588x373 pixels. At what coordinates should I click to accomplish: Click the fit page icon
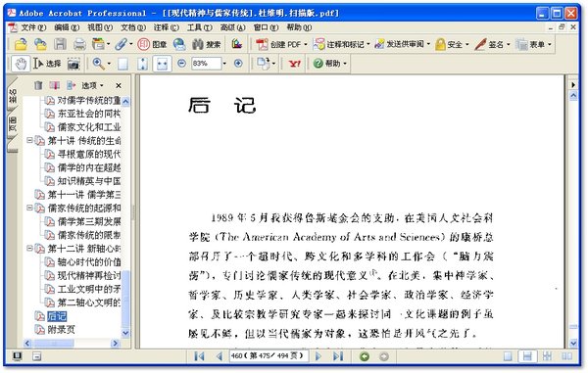point(142,64)
